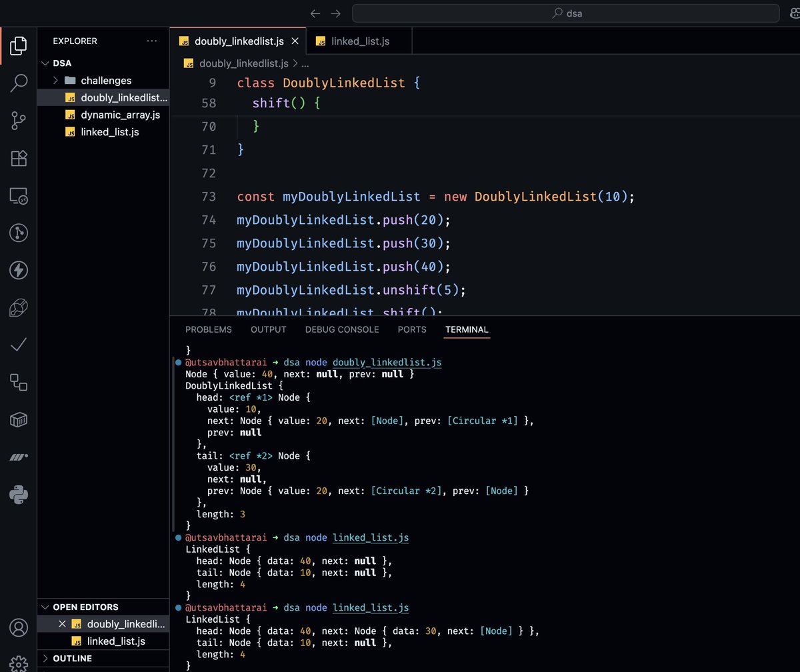800x672 pixels.
Task: Switch to PROBLEMS panel tab
Action: point(209,329)
